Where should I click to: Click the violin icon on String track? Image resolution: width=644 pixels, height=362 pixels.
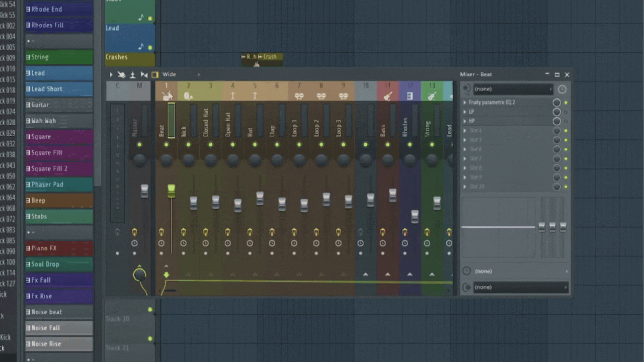pos(432,96)
